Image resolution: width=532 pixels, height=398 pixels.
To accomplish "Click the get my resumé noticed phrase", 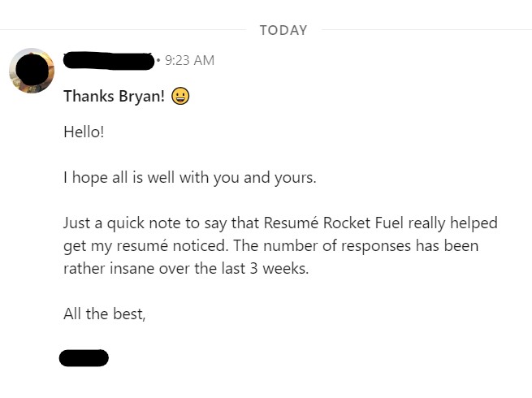I will pyautogui.click(x=145, y=246).
